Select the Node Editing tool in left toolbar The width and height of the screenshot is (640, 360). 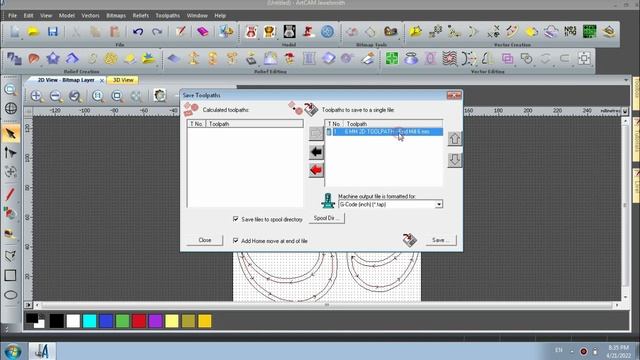click(x=10, y=153)
